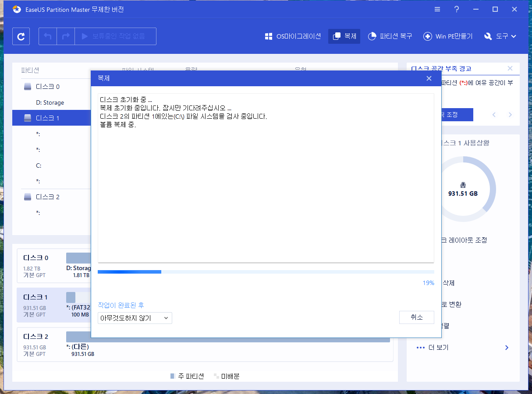This screenshot has height=394, width=532.
Task: Click the undo arrow in toolbar
Action: pos(48,36)
